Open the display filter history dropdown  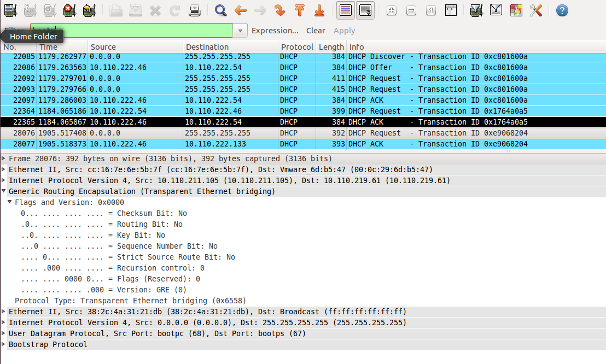click(240, 31)
